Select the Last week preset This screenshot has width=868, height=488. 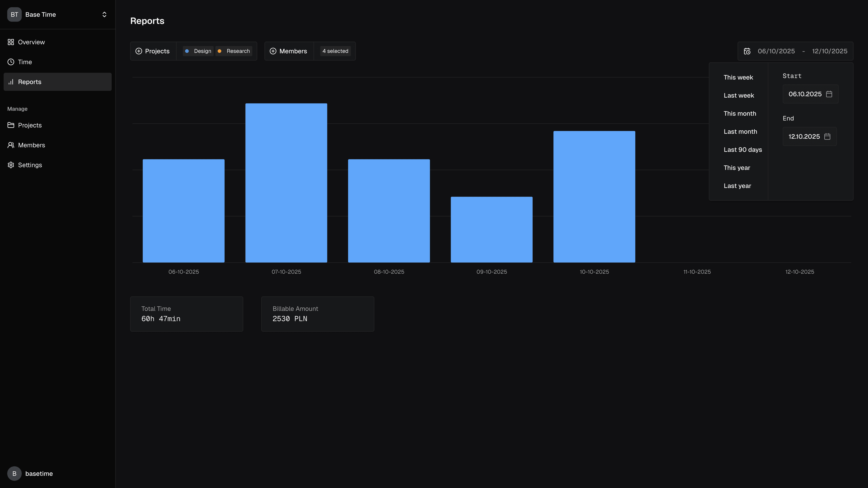click(739, 96)
